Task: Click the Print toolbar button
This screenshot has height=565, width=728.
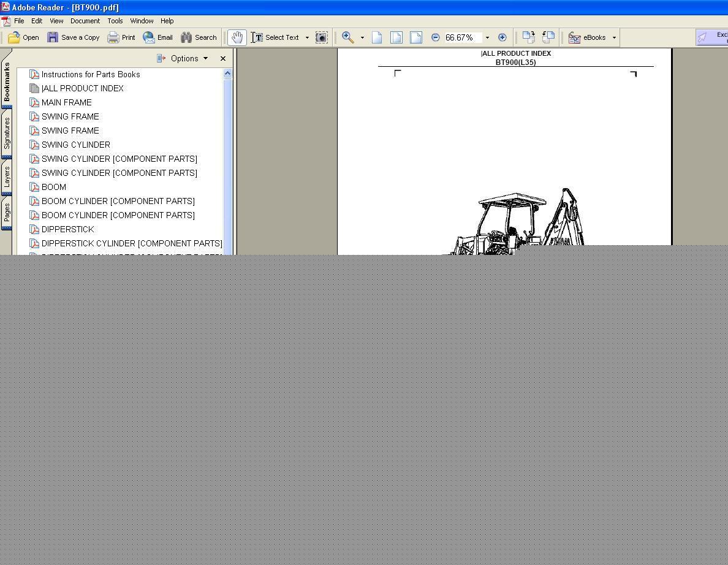Action: [x=121, y=37]
